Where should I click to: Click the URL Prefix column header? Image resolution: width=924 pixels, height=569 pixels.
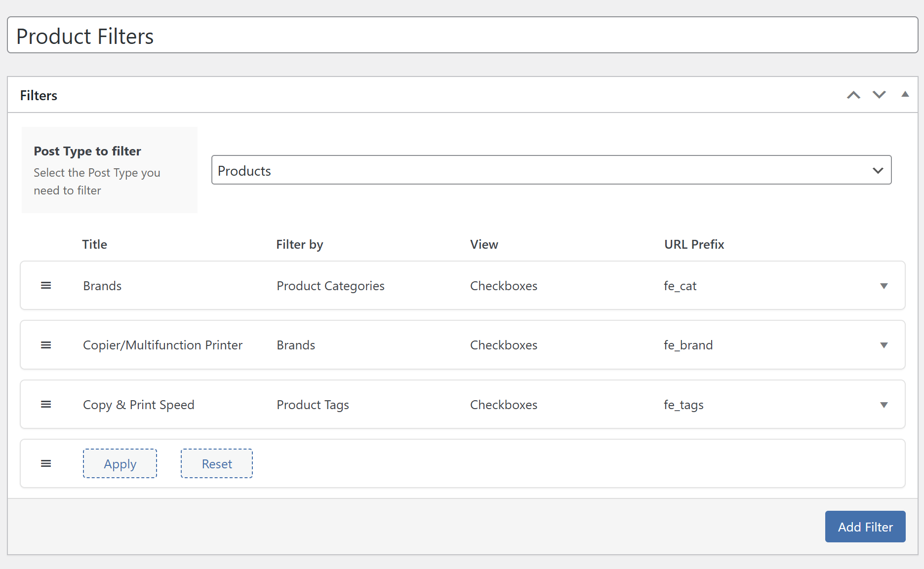694,244
